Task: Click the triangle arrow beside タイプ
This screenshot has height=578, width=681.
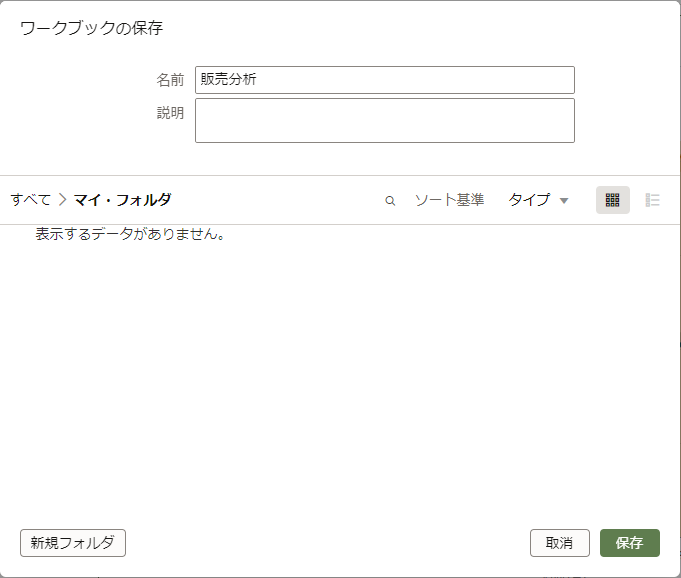Action: [x=564, y=201]
